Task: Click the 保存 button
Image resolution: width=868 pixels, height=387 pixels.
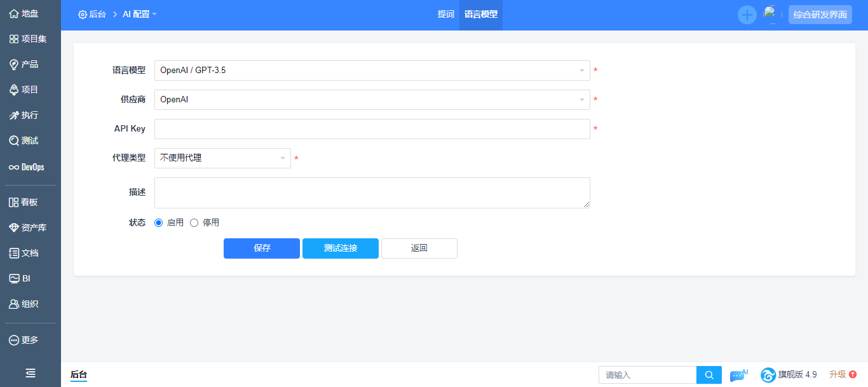Action: click(x=262, y=248)
